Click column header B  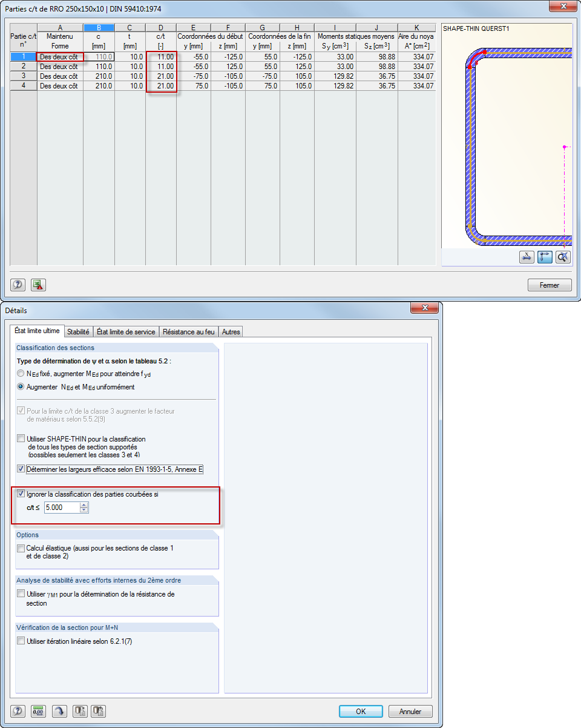pos(98,27)
